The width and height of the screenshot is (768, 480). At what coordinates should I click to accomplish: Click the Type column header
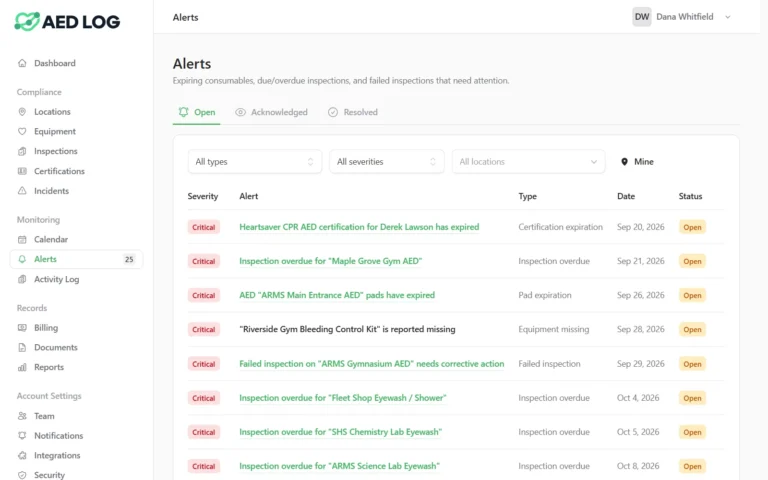528,196
